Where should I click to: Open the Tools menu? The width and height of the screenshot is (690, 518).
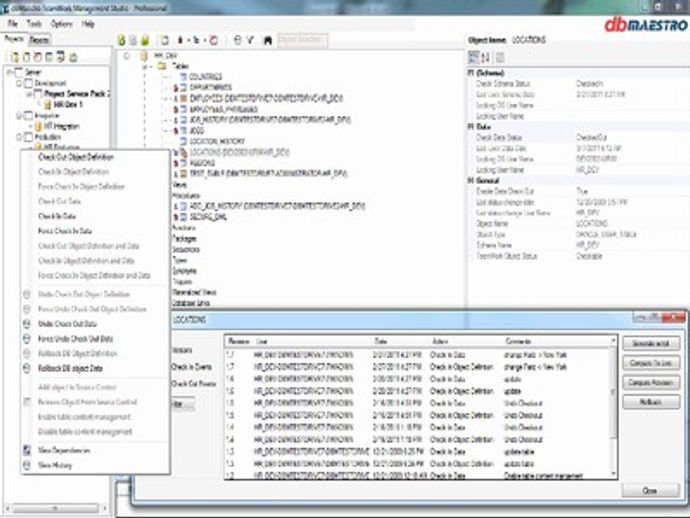pyautogui.click(x=34, y=24)
